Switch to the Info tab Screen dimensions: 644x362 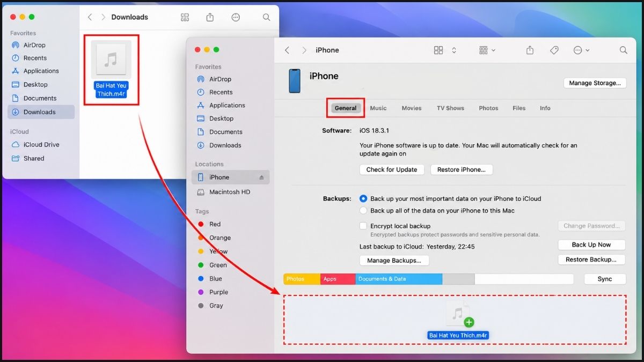[x=545, y=108]
